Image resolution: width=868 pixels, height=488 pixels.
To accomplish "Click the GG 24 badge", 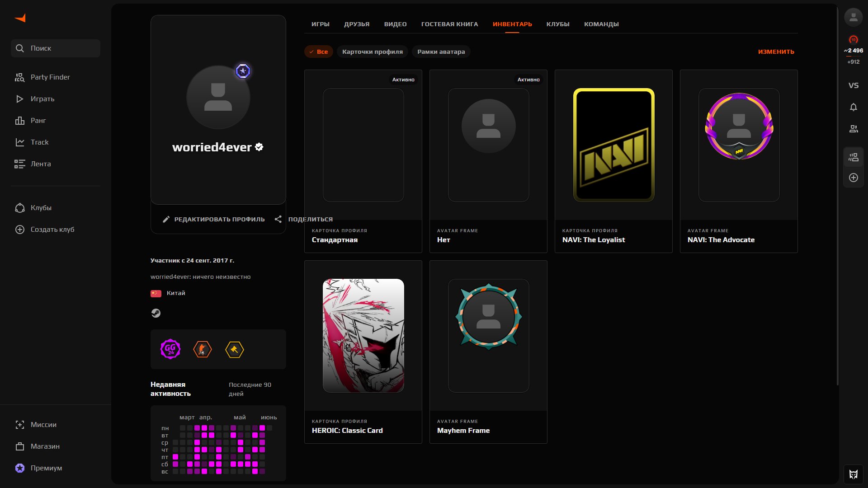I will point(170,349).
